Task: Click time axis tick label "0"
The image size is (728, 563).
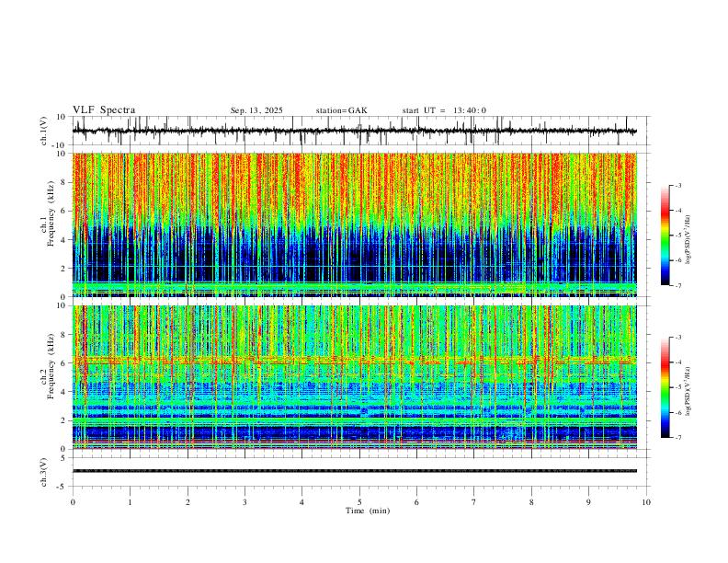Action: [73, 502]
